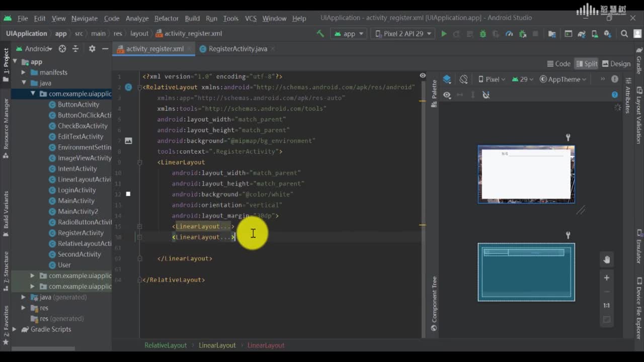644x362 pixels.
Task: Open Search Everywhere magnifier icon
Action: 624,34
